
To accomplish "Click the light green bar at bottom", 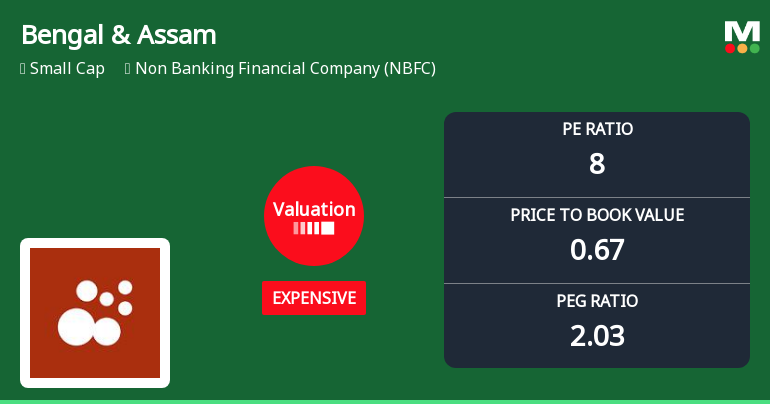I will (385, 401).
